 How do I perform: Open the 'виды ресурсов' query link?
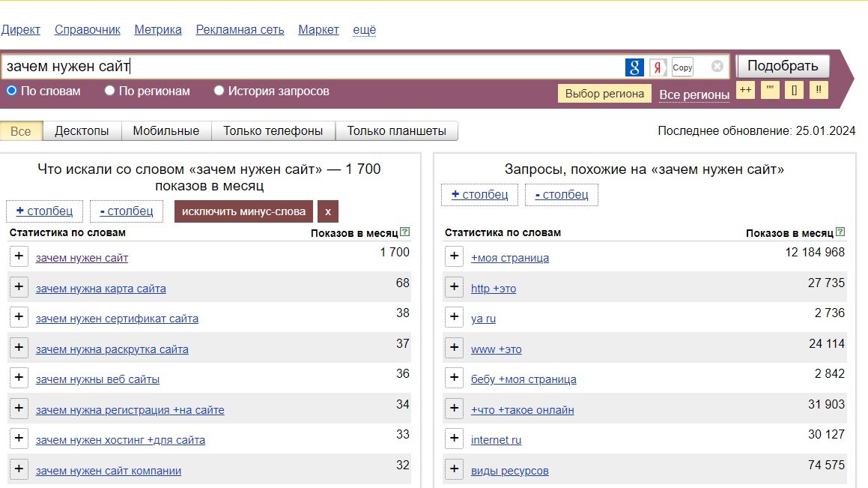pyautogui.click(x=510, y=471)
